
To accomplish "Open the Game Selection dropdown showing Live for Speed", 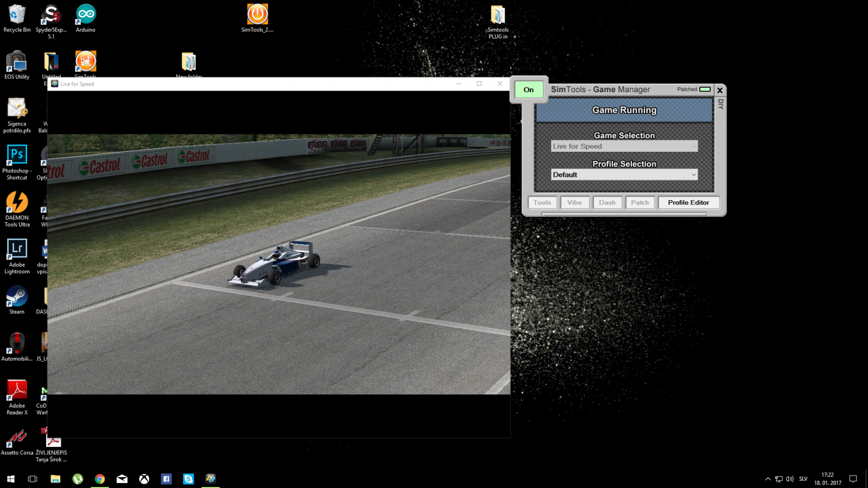I will 624,146.
